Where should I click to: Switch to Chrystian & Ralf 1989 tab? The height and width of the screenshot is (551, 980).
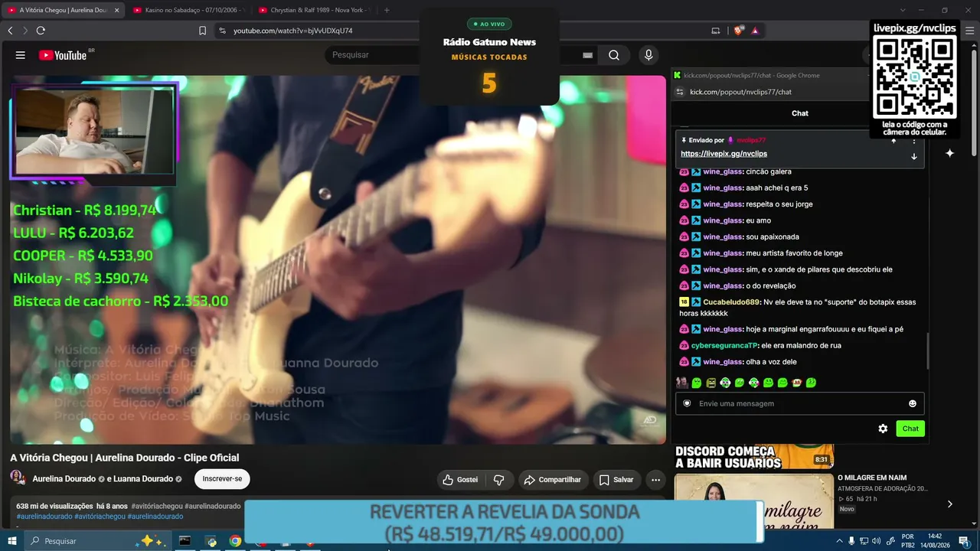314,10
